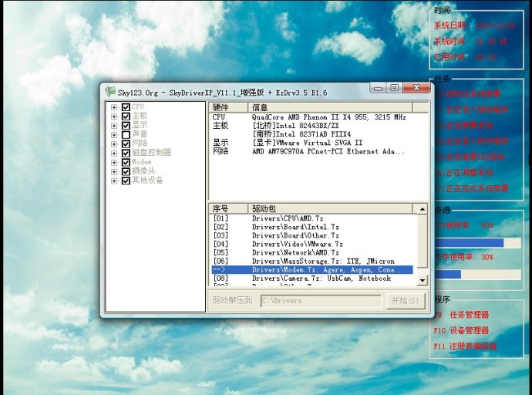Image resolution: width=532 pixels, height=395 pixels.
Task: Uncheck the 摄像头 checkbox
Action: pyautogui.click(x=126, y=171)
